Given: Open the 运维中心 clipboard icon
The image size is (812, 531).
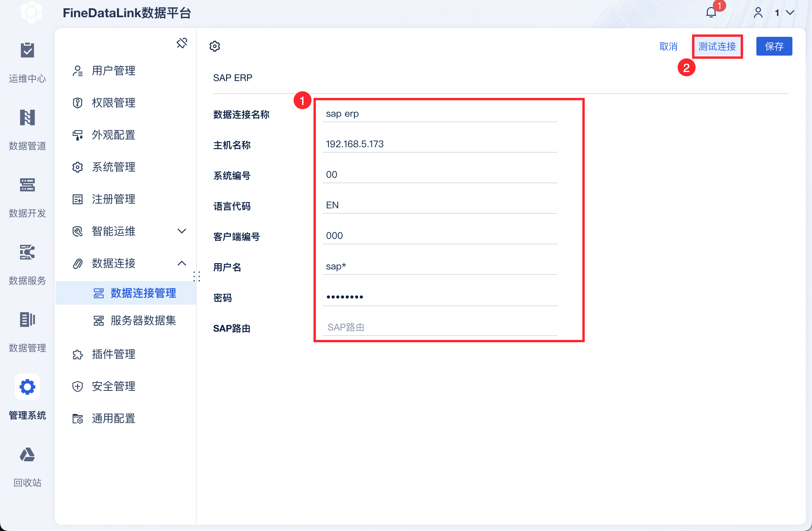Looking at the screenshot, I should (27, 51).
